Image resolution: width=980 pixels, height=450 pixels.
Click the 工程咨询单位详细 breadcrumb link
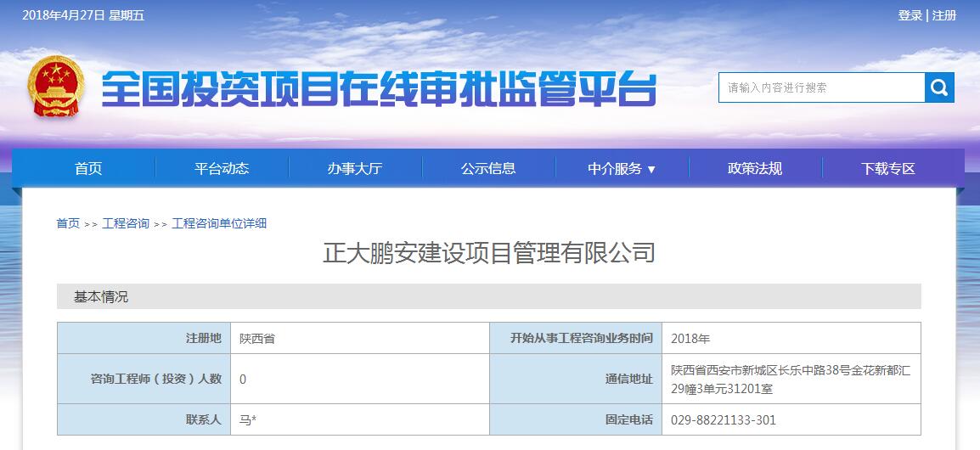219,223
